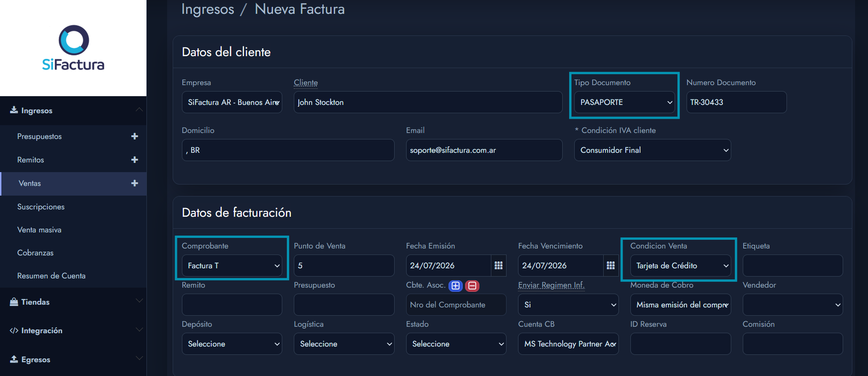Open Fecha Emisión calendar picker
Viewport: 868px width, 376px height.
[x=498, y=266]
